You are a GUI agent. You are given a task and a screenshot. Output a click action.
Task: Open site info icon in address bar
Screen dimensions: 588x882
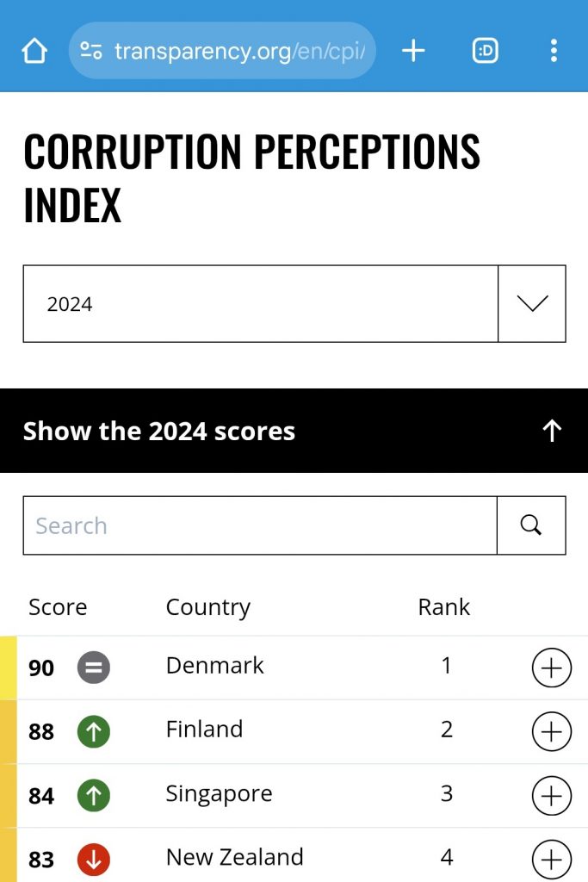tap(91, 51)
